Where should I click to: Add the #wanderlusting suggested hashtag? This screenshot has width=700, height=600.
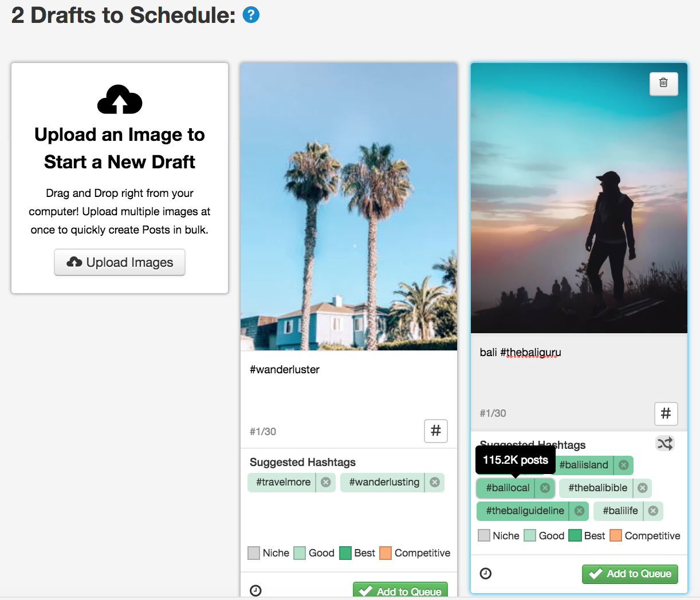(384, 482)
